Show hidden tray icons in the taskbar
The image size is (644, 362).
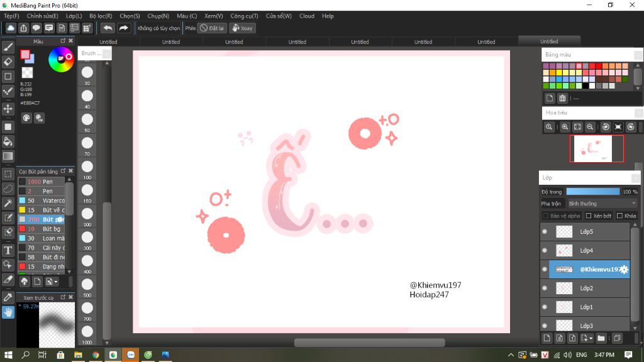coord(511,355)
